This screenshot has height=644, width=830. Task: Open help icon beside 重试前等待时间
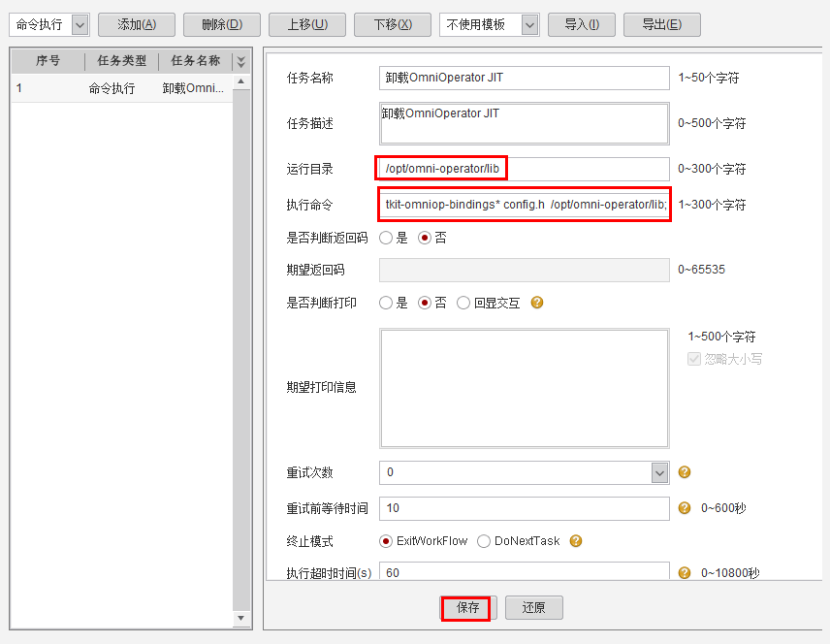coord(685,508)
